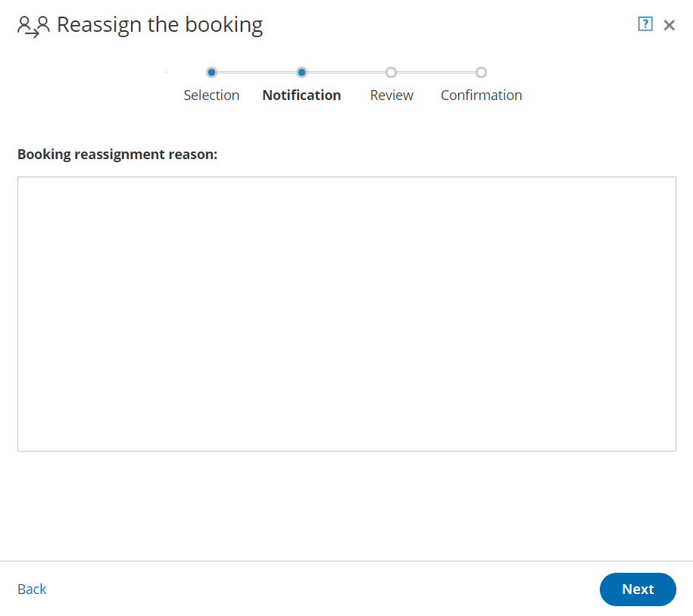
Task: Click the Notification step circle
Action: pyautogui.click(x=301, y=73)
